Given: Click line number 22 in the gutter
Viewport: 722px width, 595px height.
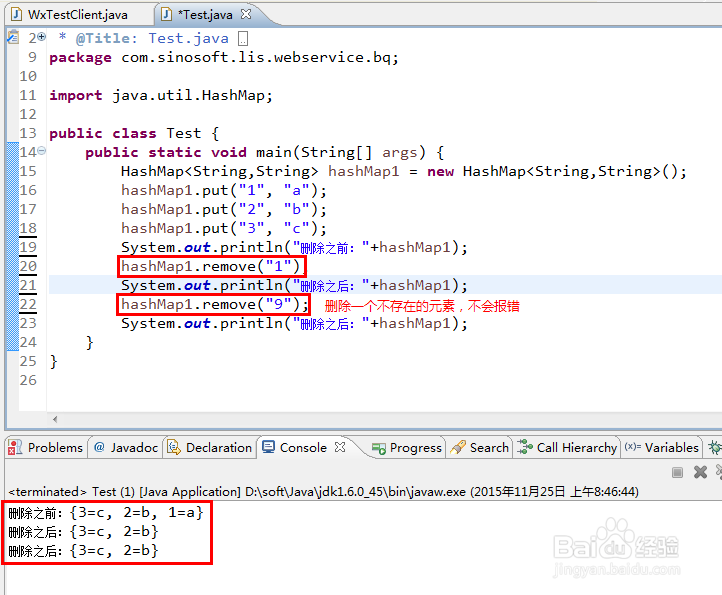Looking at the screenshot, I should [28, 304].
